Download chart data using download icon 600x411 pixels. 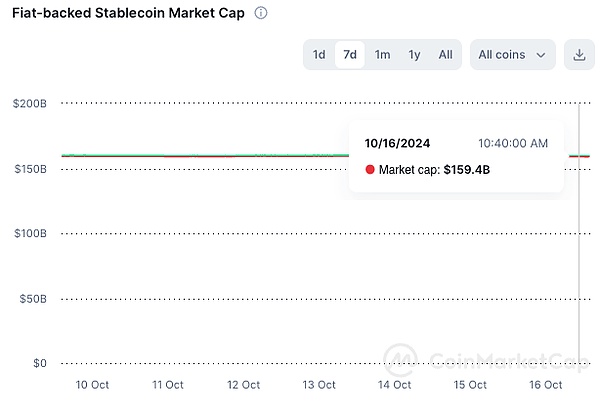pos(579,55)
